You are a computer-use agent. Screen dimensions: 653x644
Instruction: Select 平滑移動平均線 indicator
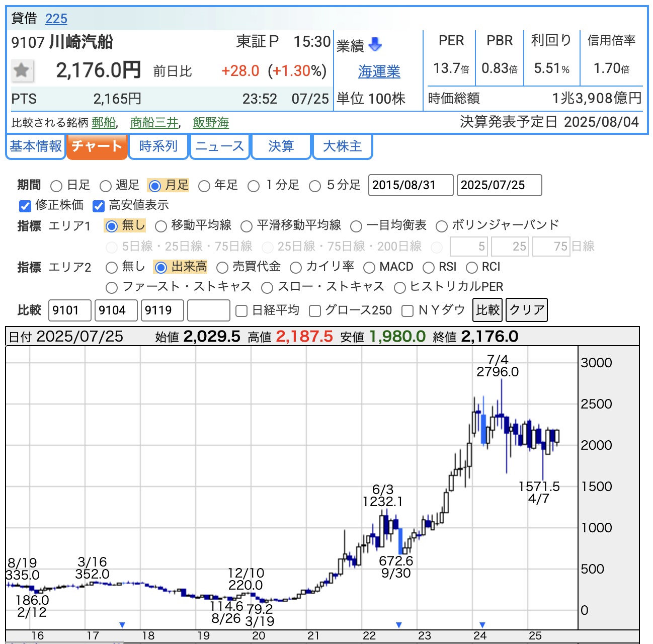247,226
